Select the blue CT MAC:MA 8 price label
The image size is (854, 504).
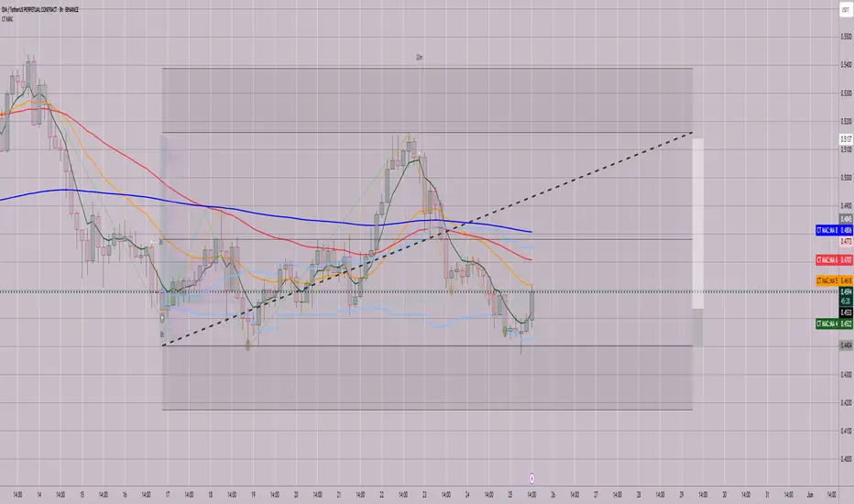click(x=834, y=231)
